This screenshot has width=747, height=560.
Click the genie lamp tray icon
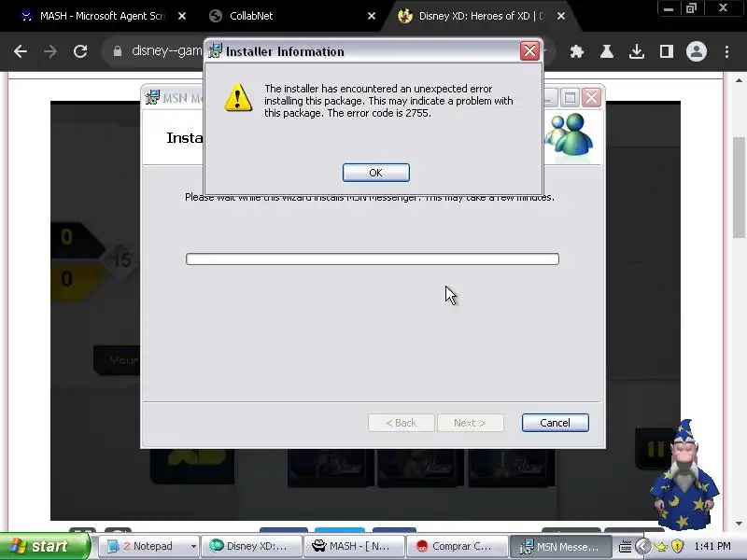tap(661, 547)
